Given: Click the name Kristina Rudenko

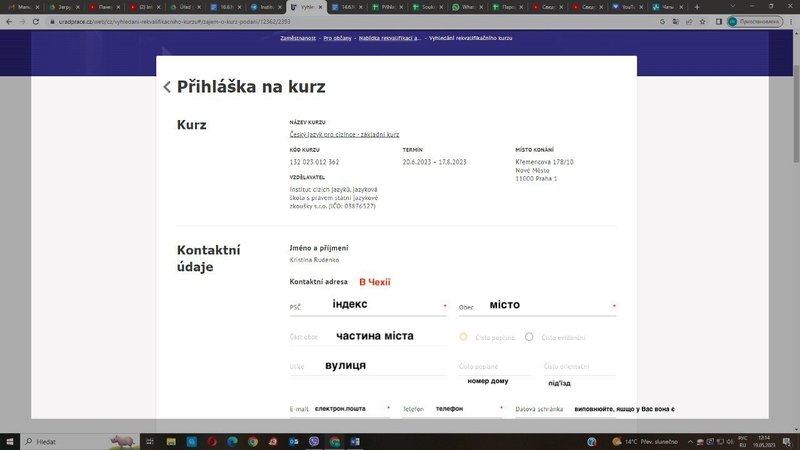Looking at the screenshot, I should coord(314,260).
